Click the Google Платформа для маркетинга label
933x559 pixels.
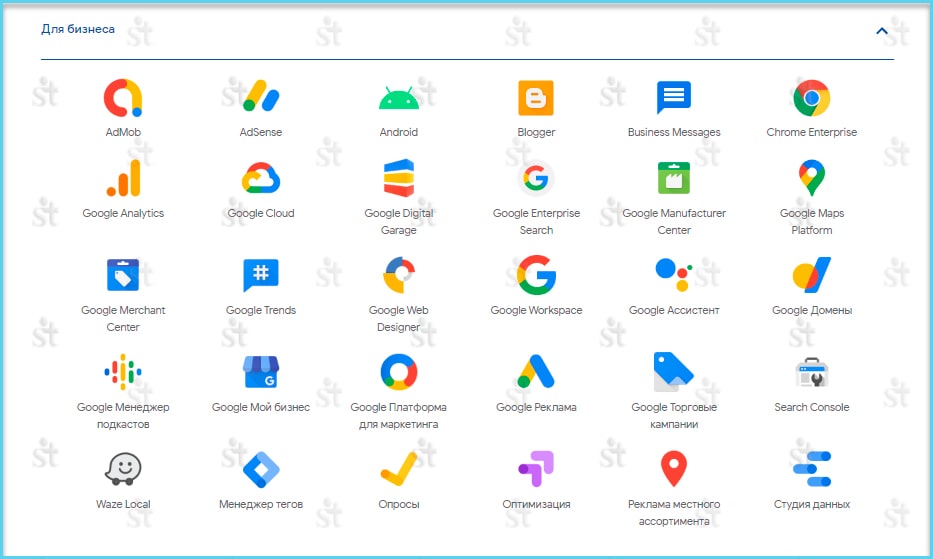pyautogui.click(x=399, y=416)
